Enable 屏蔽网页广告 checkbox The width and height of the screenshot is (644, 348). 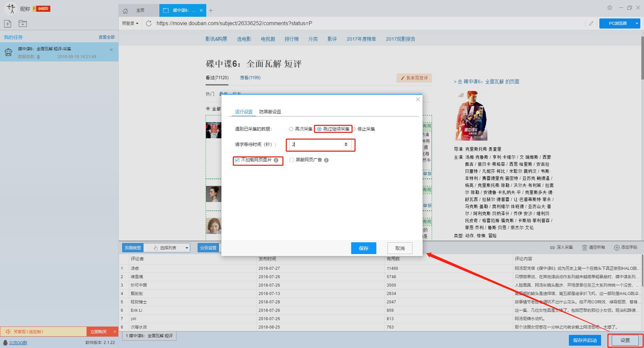click(x=291, y=160)
